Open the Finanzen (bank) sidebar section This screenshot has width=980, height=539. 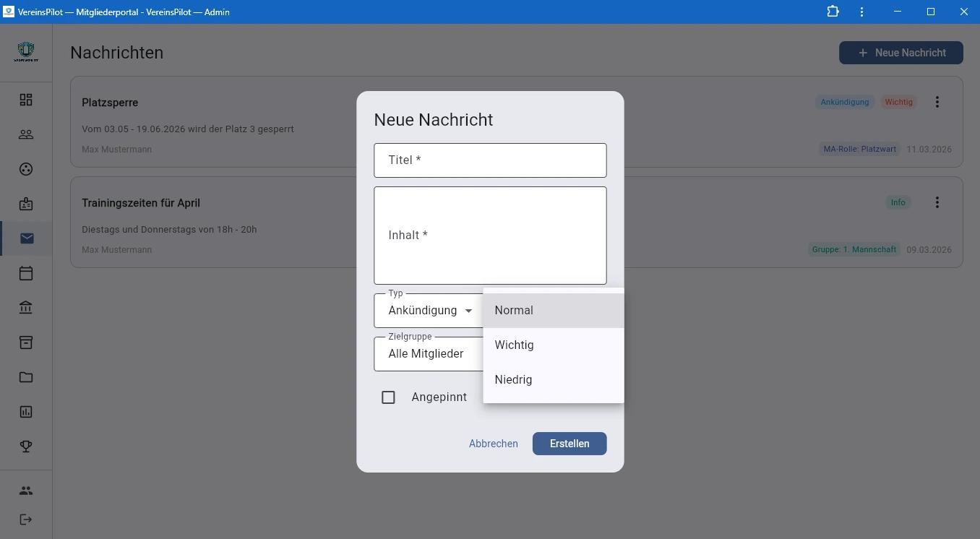(26, 307)
